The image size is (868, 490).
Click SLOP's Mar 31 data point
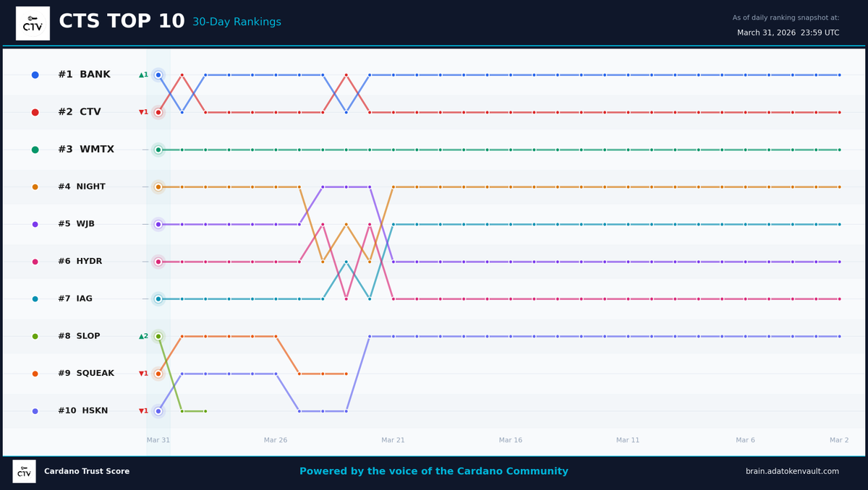pyautogui.click(x=158, y=336)
